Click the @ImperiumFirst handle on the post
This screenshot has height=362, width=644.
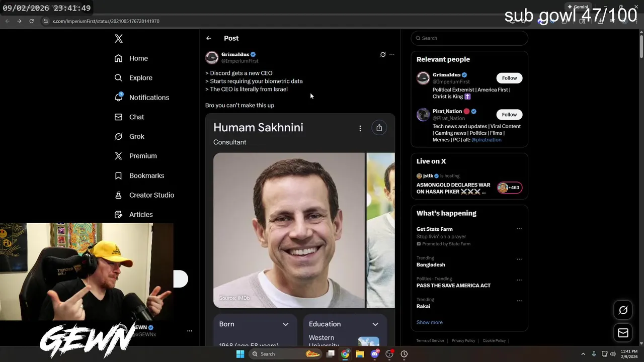click(x=240, y=61)
